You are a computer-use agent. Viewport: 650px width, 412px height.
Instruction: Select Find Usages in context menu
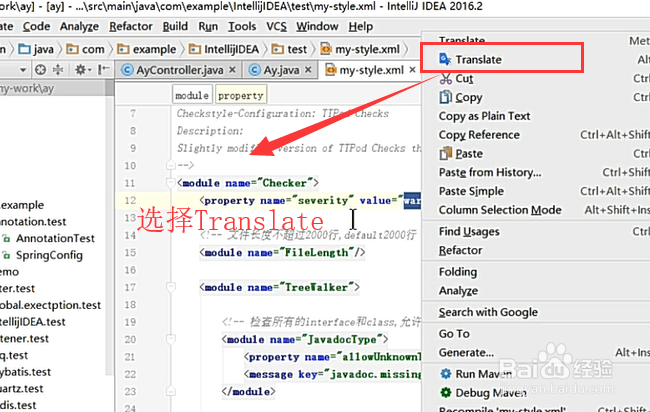point(469,232)
